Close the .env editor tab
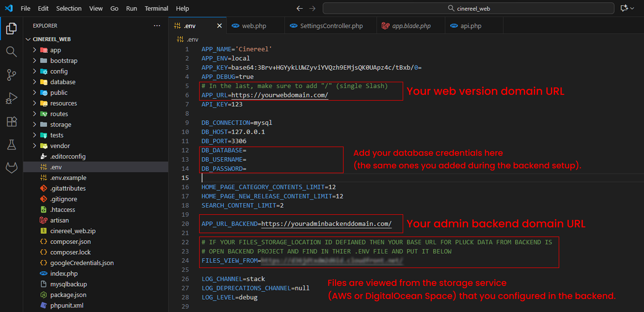The image size is (644, 312). [x=219, y=26]
